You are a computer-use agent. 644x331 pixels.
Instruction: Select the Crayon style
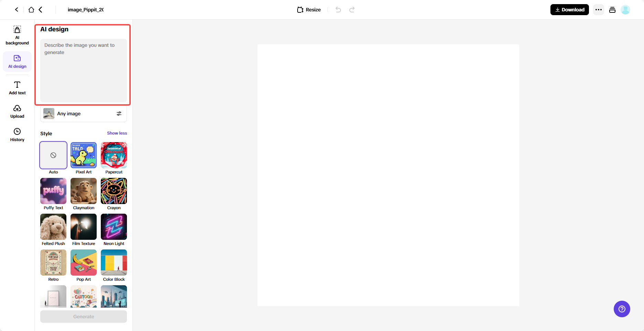114,191
